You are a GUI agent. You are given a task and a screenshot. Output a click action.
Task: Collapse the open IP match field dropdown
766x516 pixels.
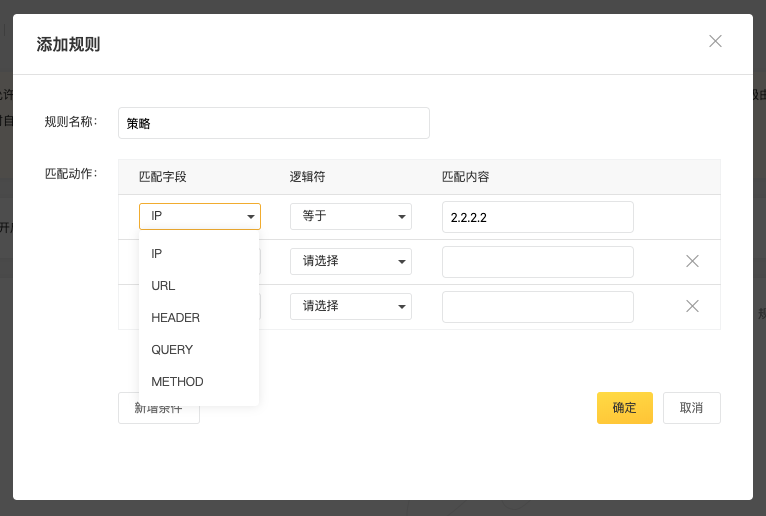pyautogui.click(x=200, y=216)
